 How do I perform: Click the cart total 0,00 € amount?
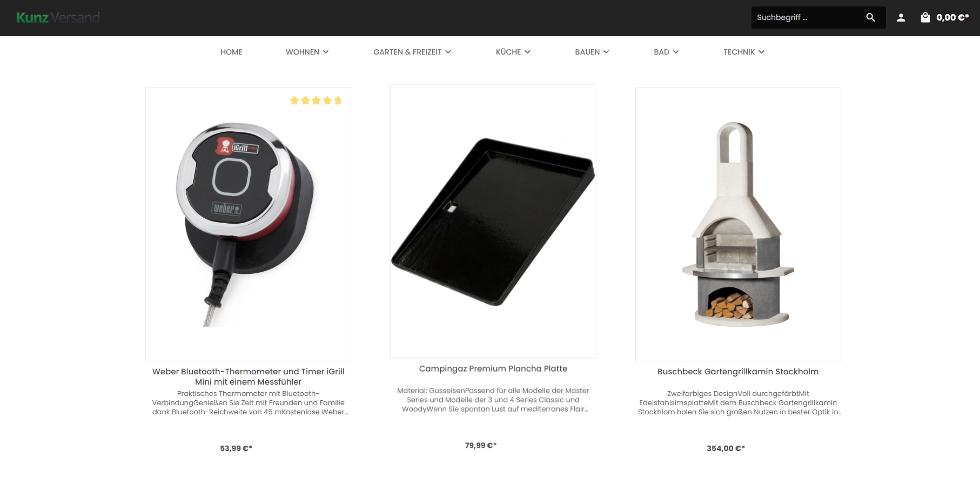pos(952,17)
